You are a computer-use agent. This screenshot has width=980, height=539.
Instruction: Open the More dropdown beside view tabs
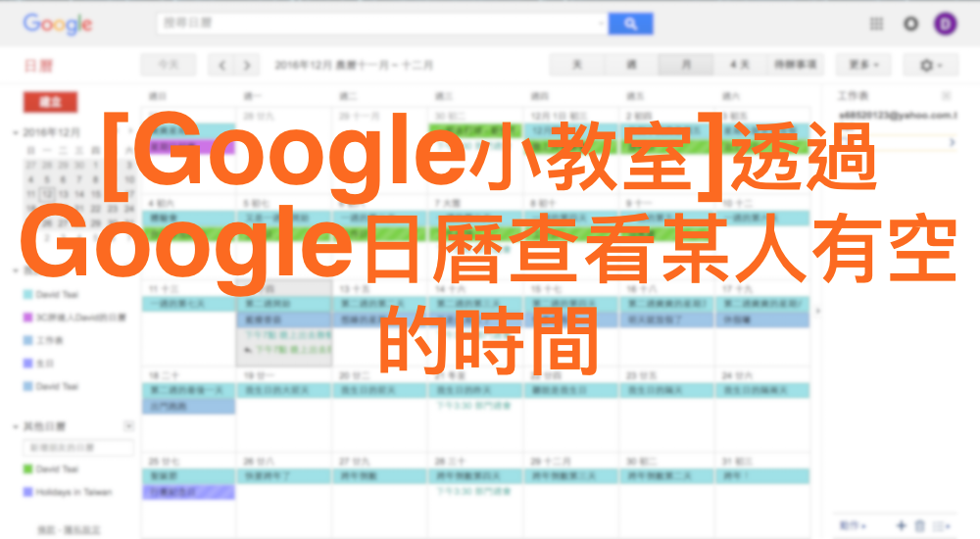tap(864, 65)
